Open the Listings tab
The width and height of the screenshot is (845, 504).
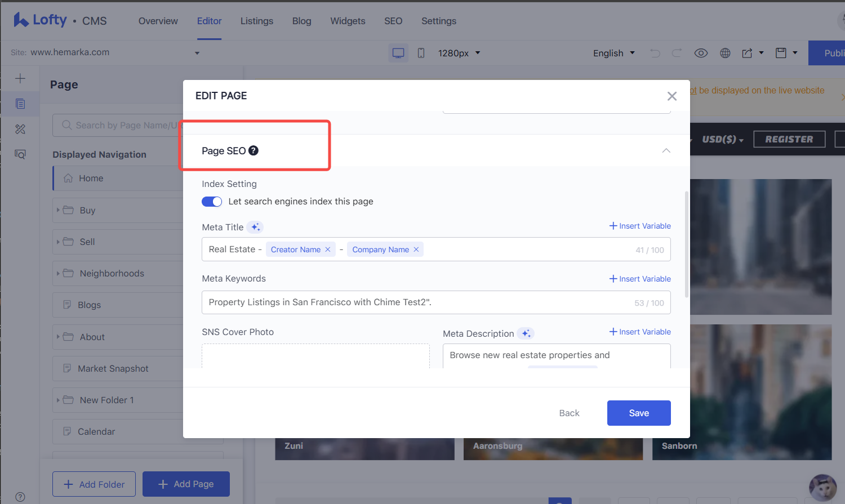(257, 21)
